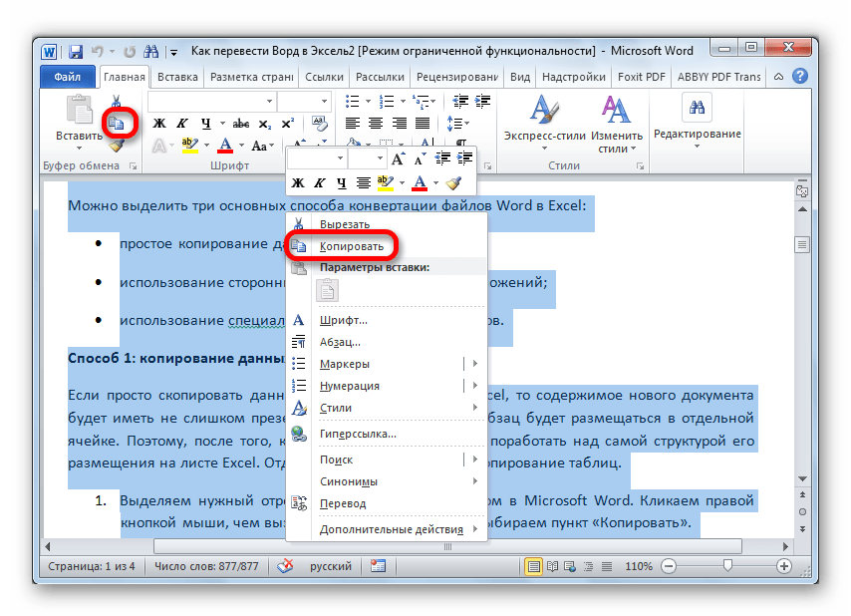The width and height of the screenshot is (851, 616).
Task: Open the Файл menu button
Action: [x=68, y=77]
